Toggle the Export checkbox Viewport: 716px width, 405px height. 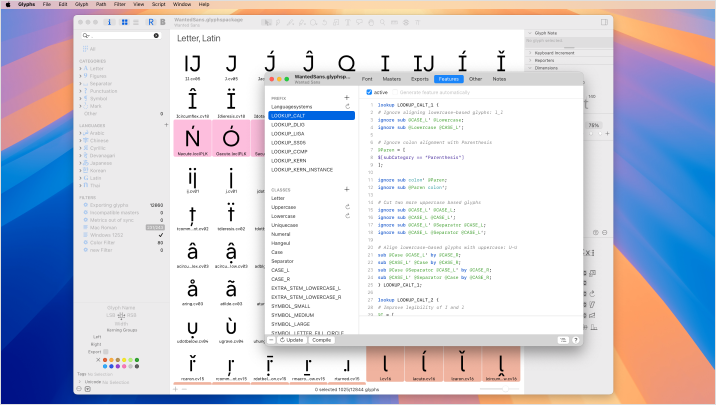tap(106, 352)
